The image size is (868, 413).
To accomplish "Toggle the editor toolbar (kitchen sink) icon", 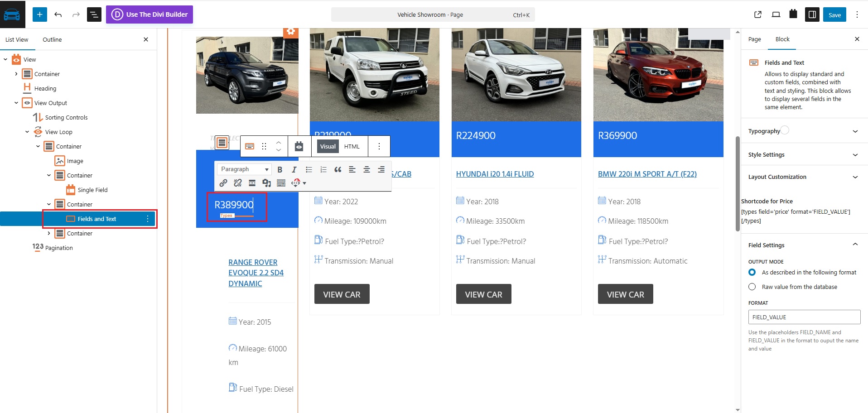I will [x=281, y=183].
